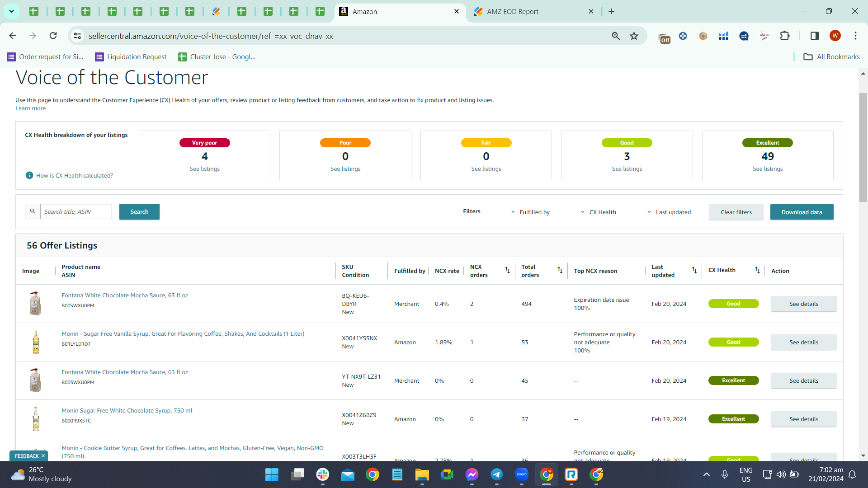The width and height of the screenshot is (868, 488).
Task: See details for SKU BQ-KEU6-DBYR
Action: tap(803, 304)
